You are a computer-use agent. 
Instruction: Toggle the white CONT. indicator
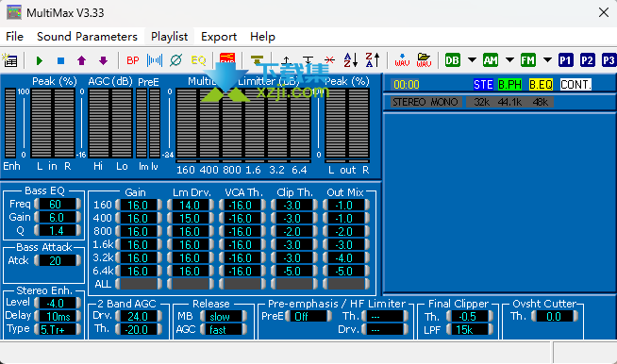(x=575, y=85)
